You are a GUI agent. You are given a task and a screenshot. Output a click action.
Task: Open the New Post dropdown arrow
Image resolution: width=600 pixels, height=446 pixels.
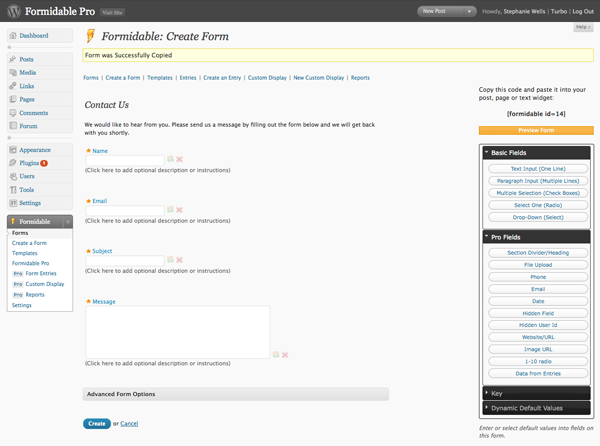(x=470, y=11)
